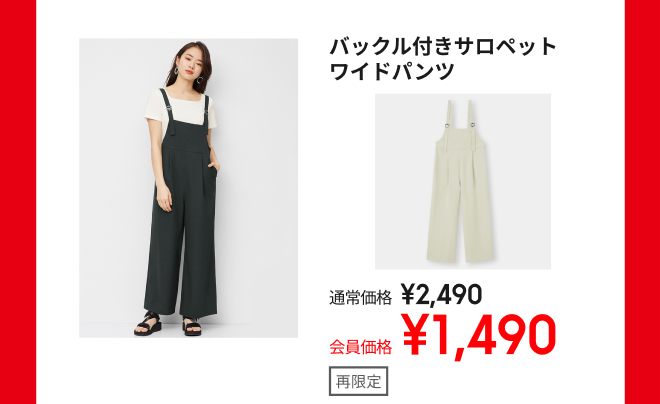The width and height of the screenshot is (660, 404).
Task: Click the ワイドパンツ title text
Action: [392, 71]
